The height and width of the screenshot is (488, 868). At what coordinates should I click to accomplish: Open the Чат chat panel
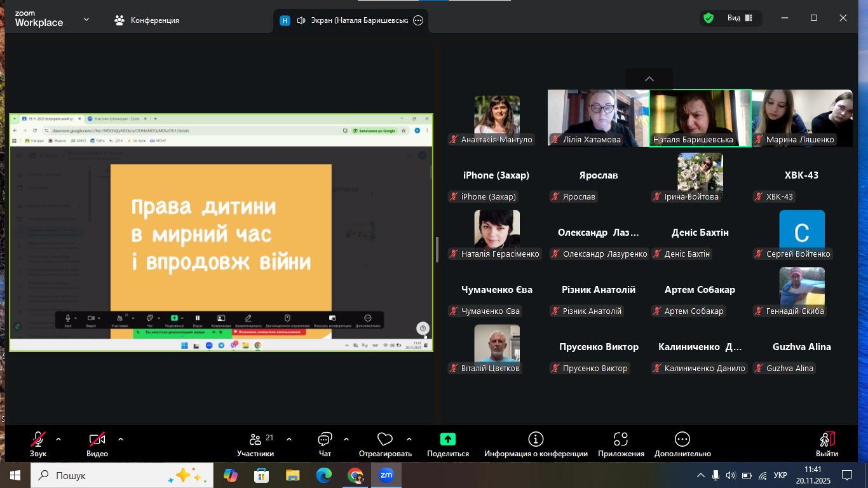[325, 444]
